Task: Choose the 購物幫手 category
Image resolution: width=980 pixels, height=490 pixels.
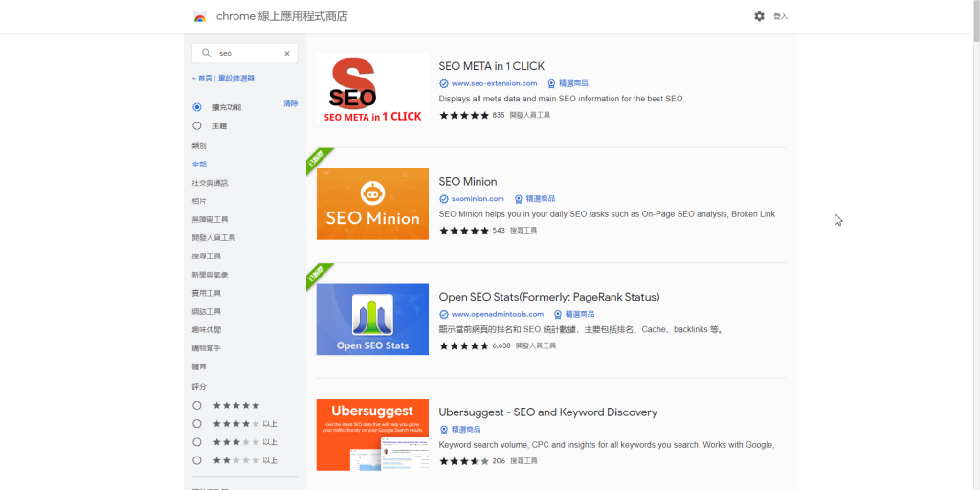Action: pos(207,348)
